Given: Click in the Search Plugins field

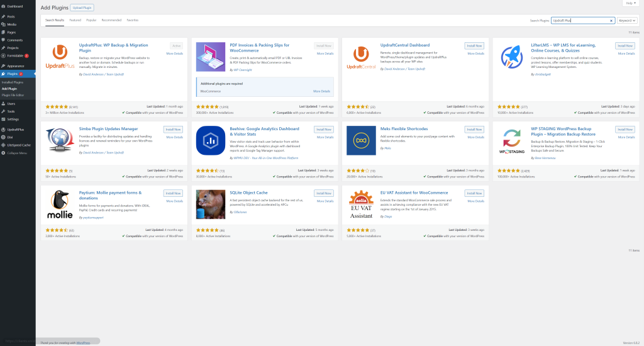Looking at the screenshot, I should point(580,20).
